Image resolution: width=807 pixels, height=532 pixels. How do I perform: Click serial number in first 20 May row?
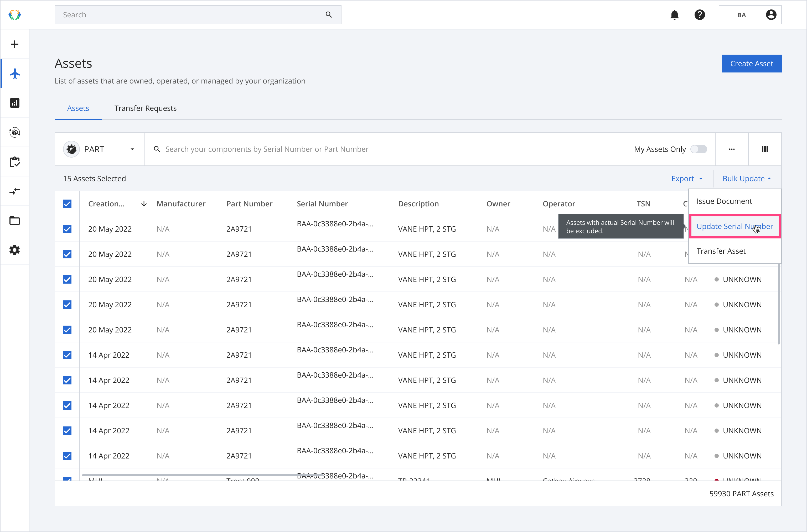tap(335, 224)
